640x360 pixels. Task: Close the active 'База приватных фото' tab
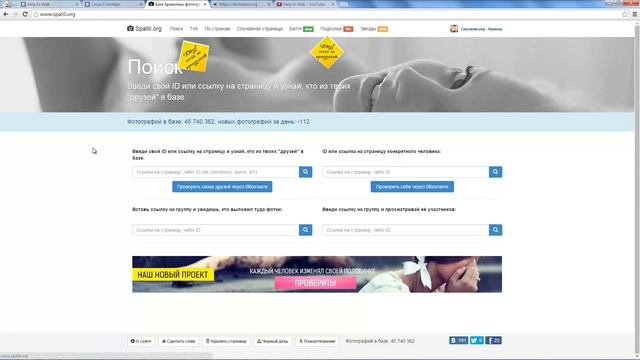[x=205, y=4]
